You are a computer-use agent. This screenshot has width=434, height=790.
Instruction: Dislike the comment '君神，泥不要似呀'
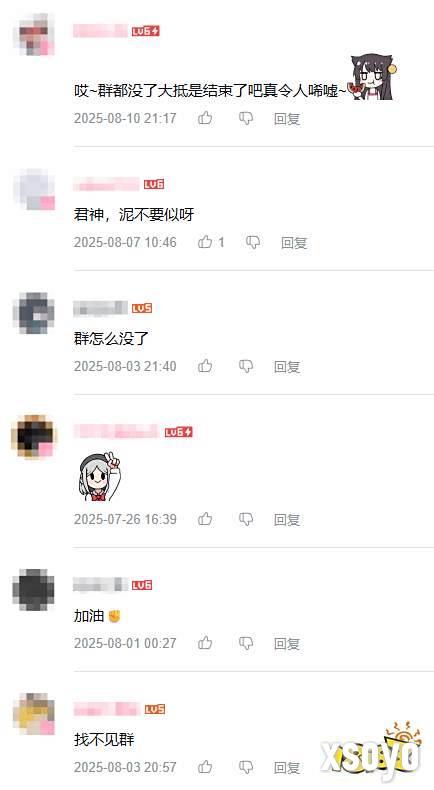tap(253, 242)
